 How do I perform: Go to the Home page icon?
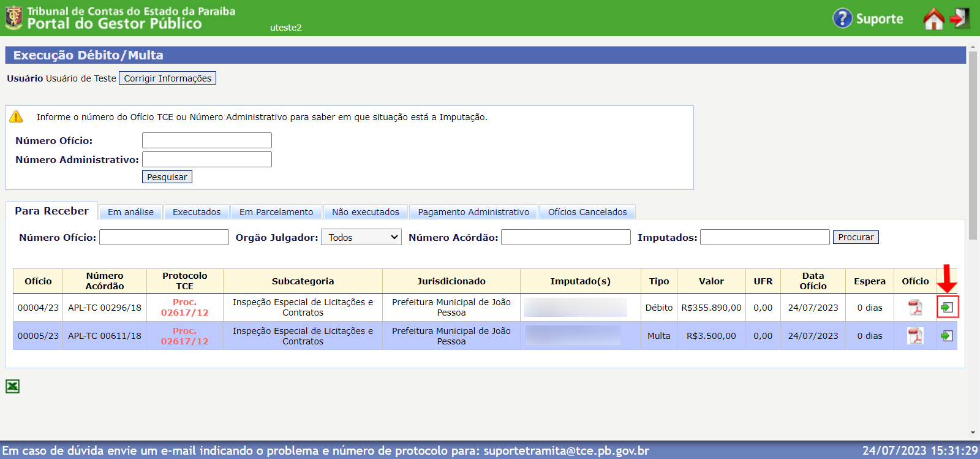pyautogui.click(x=933, y=18)
